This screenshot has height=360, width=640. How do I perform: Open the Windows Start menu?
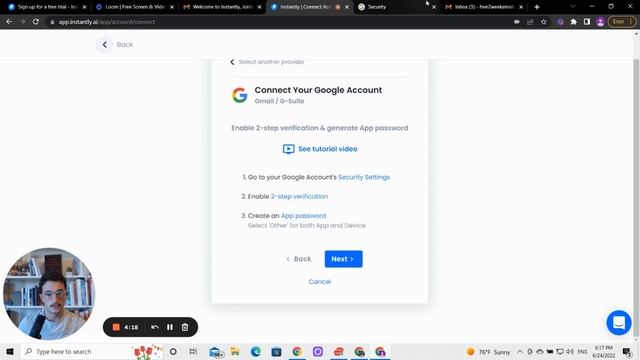10,351
